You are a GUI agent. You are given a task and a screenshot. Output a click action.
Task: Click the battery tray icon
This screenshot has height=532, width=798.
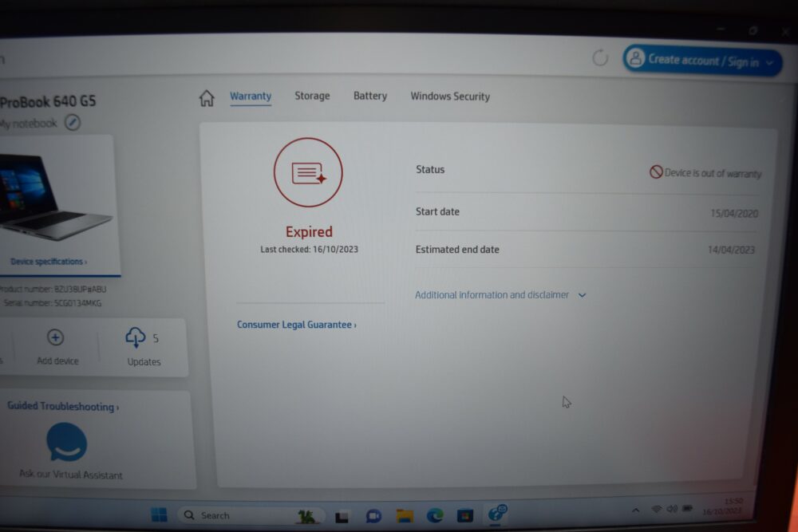point(688,508)
